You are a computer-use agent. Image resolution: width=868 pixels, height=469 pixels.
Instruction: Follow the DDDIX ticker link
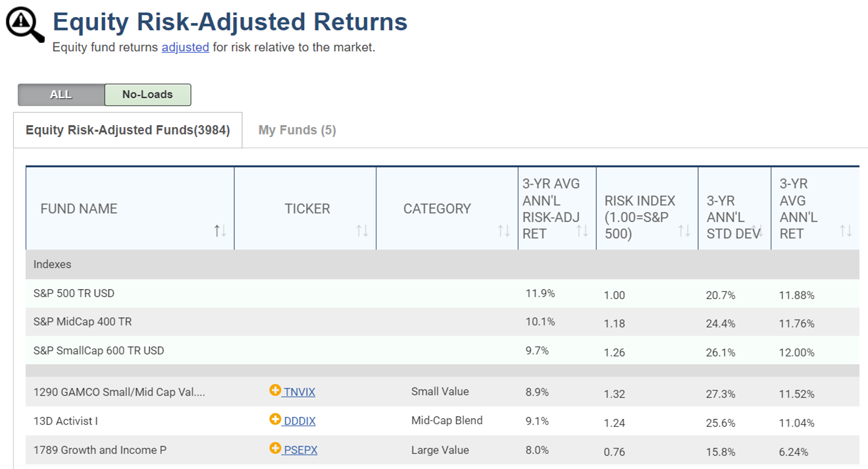(299, 421)
